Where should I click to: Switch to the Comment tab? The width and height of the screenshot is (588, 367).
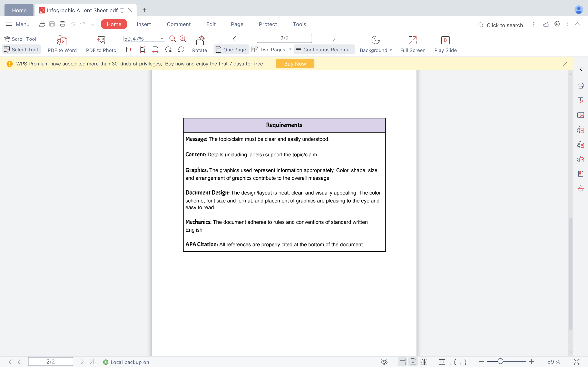[x=179, y=24]
